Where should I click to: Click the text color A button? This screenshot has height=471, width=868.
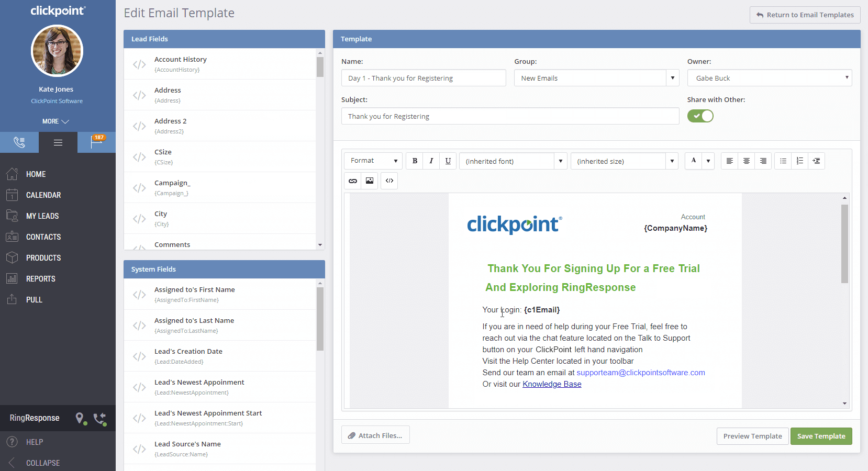coord(694,161)
